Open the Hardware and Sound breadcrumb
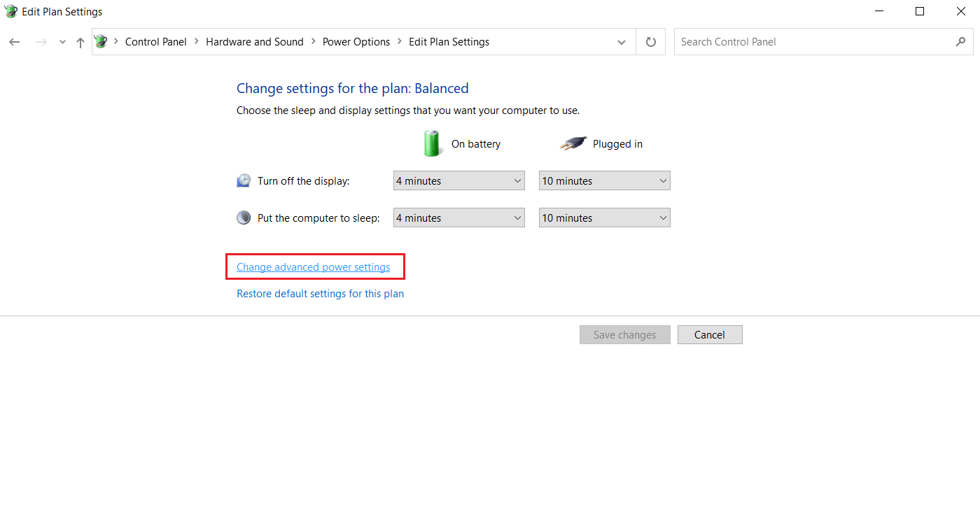980x512 pixels. click(x=255, y=42)
